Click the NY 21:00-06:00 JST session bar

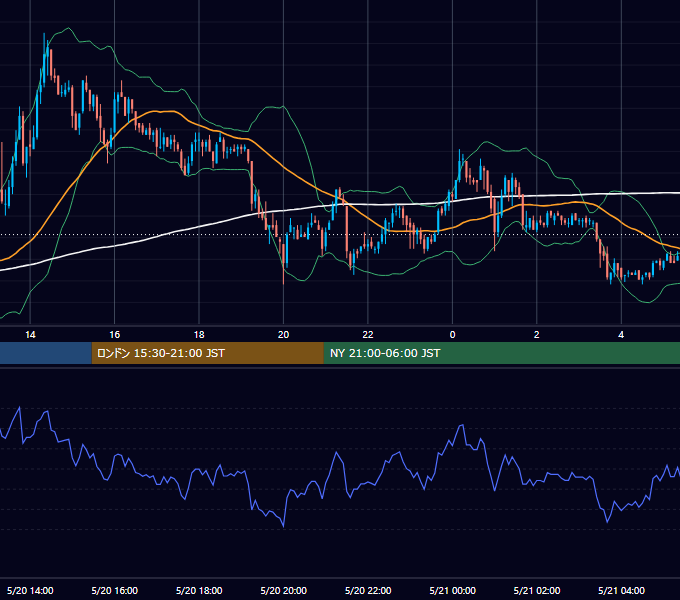pos(502,353)
